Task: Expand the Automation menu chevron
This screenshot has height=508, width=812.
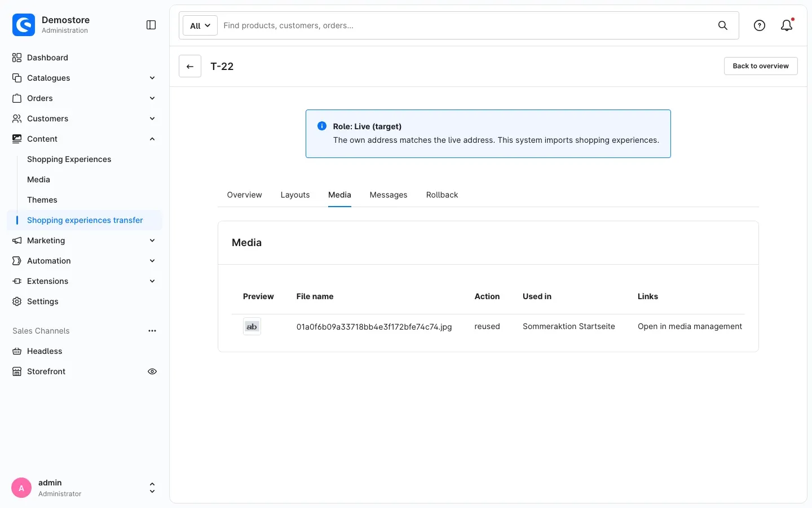Action: (x=152, y=261)
